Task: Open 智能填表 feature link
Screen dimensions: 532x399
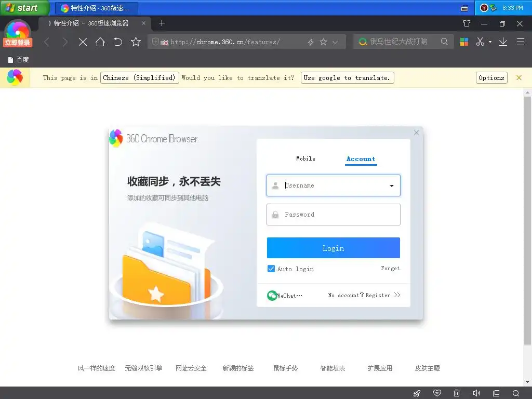Action: point(332,368)
